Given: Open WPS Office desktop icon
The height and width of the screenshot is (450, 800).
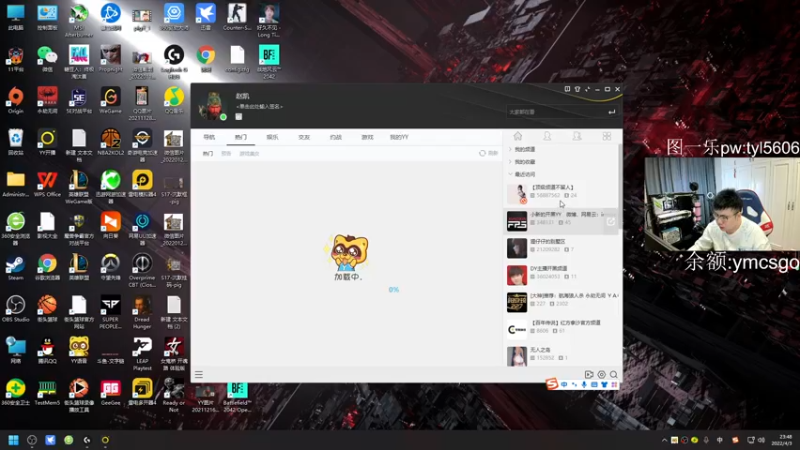Looking at the screenshot, I should pyautogui.click(x=47, y=184).
